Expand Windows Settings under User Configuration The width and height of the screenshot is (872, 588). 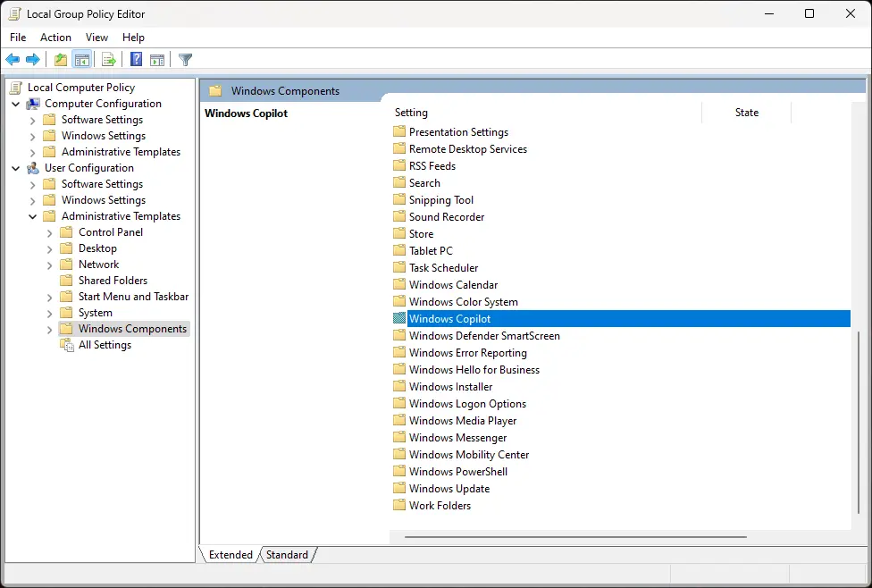pos(32,201)
